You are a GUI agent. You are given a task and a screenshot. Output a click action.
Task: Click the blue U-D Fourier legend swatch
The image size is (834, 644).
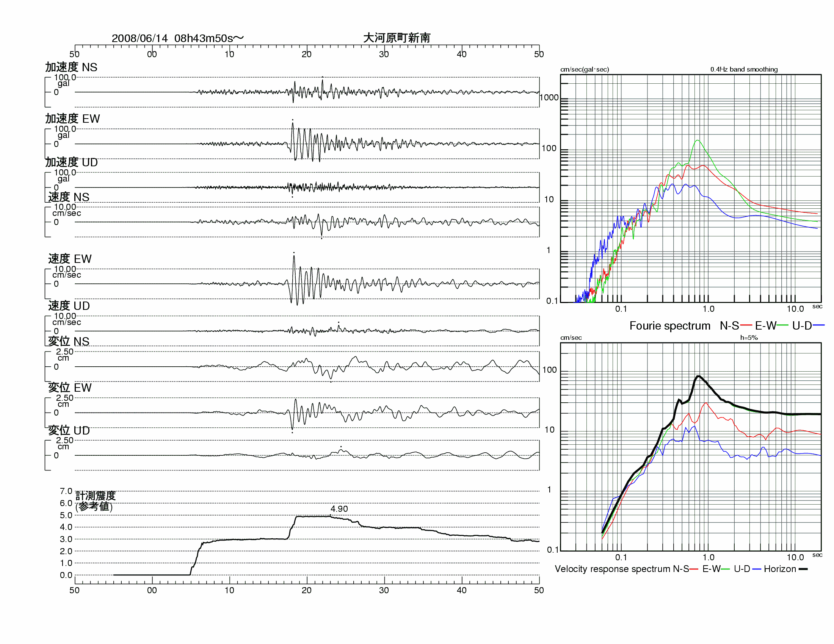click(819, 325)
